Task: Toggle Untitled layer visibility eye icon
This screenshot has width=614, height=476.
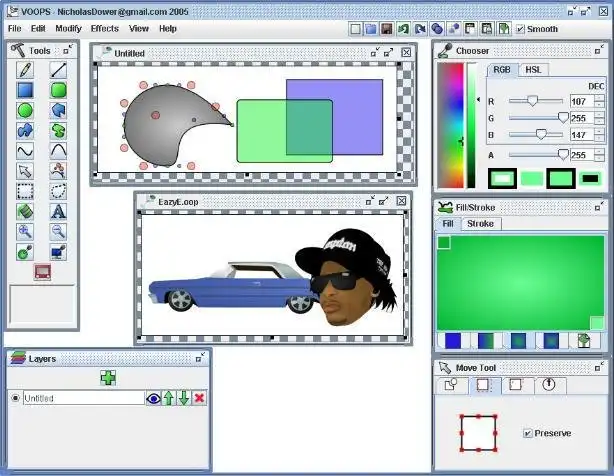Action: [x=153, y=398]
